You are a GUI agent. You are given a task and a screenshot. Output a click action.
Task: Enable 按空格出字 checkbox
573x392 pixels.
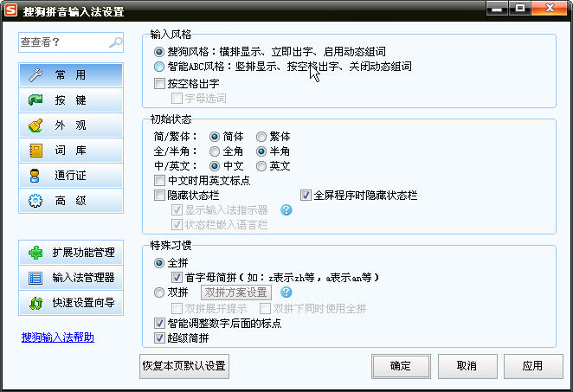pyautogui.click(x=159, y=84)
